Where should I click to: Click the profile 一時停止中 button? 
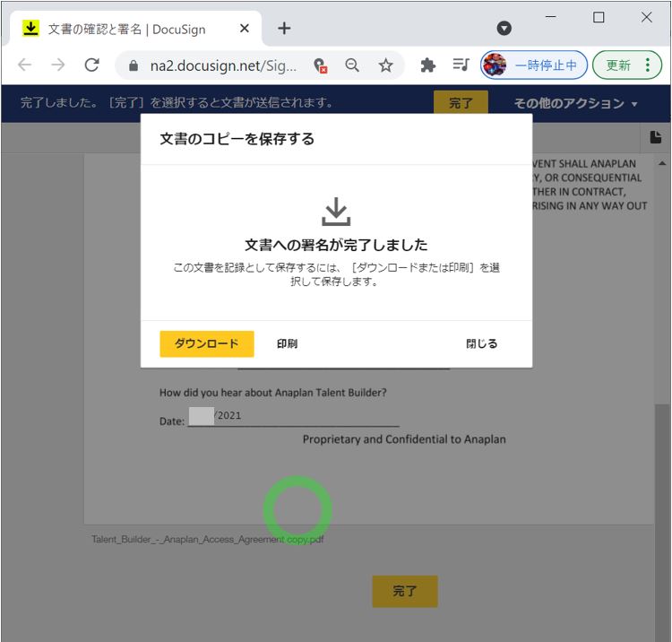(x=534, y=65)
